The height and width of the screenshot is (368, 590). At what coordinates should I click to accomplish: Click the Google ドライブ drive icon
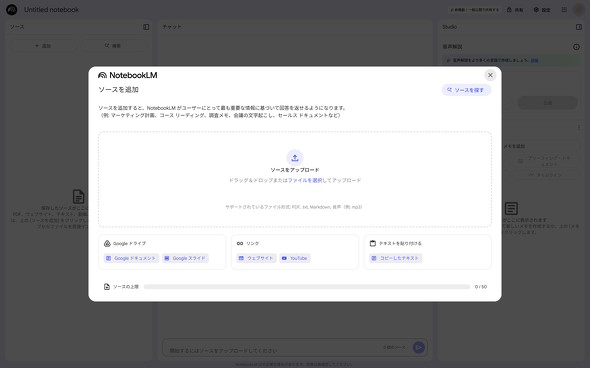(x=107, y=243)
